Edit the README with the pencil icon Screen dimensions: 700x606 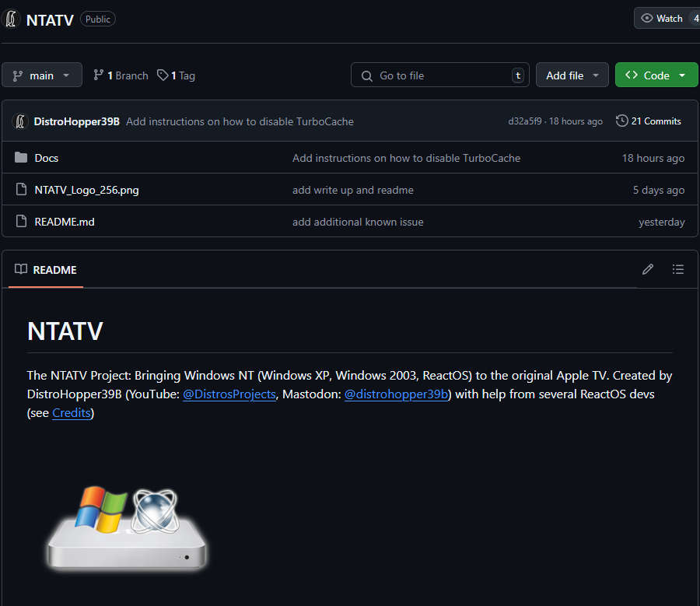pyautogui.click(x=648, y=269)
